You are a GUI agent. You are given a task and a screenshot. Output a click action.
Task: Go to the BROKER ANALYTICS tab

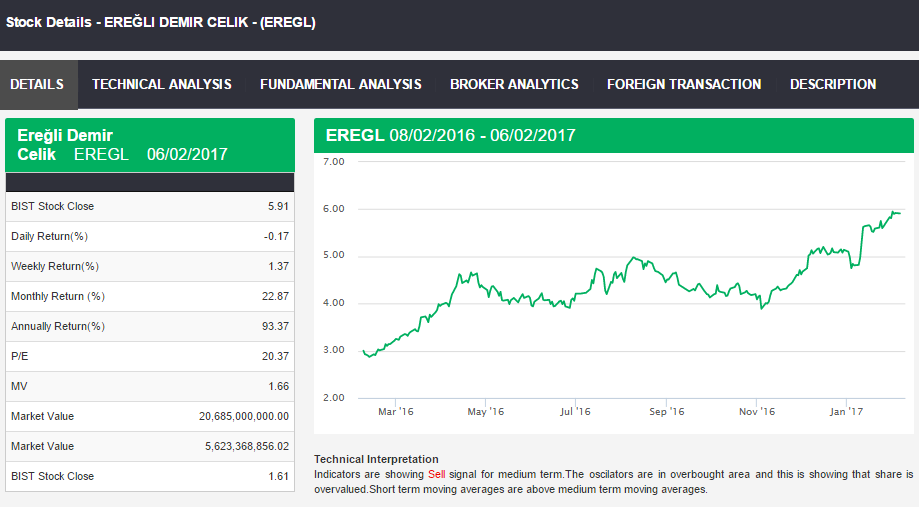tap(514, 84)
